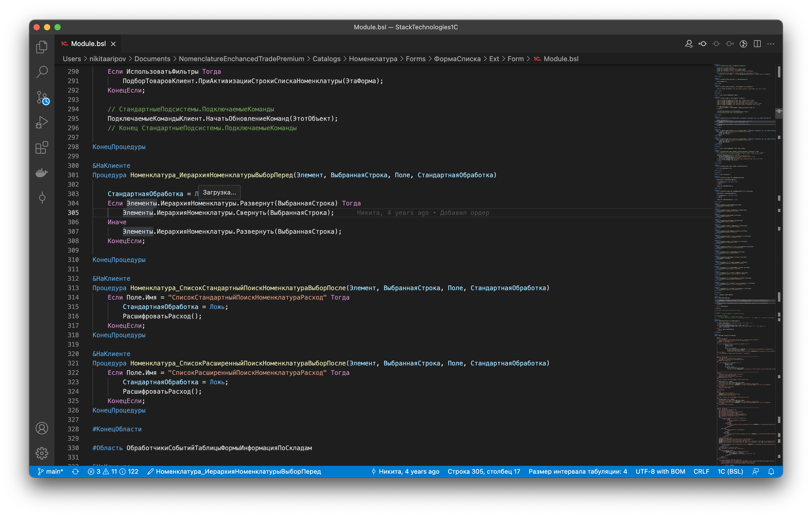The width and height of the screenshot is (812, 516).
Task: Open the Extensions view icon
Action: pos(42,148)
